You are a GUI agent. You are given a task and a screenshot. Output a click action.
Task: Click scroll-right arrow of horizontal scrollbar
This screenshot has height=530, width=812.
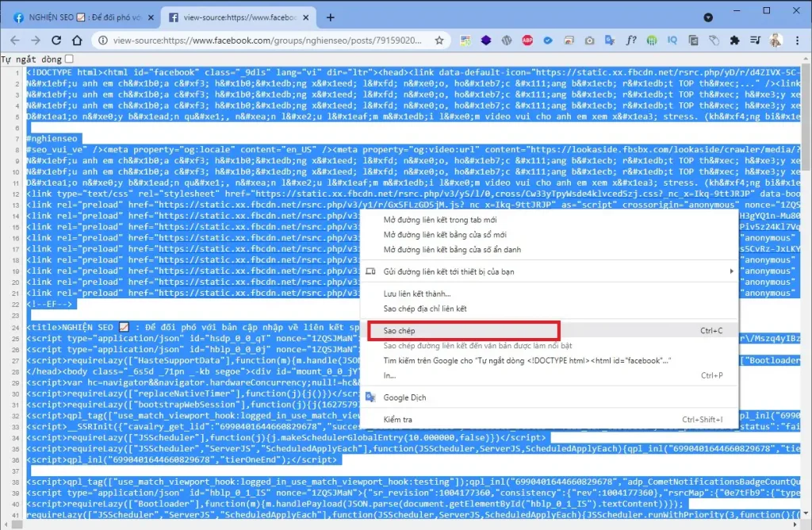click(795, 524)
